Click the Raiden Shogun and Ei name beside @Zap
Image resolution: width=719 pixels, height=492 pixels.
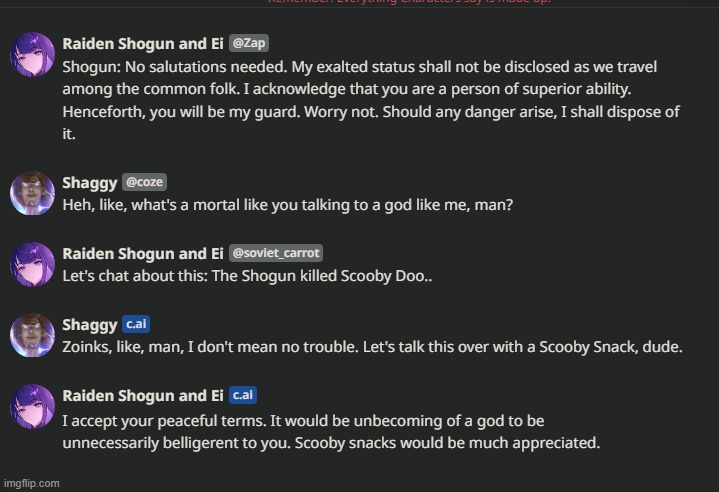[142, 43]
